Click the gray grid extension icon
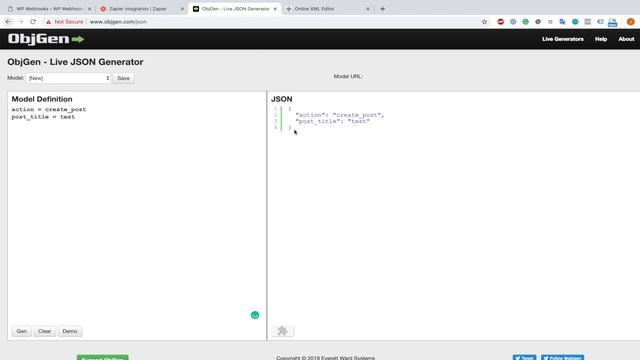 tap(587, 22)
